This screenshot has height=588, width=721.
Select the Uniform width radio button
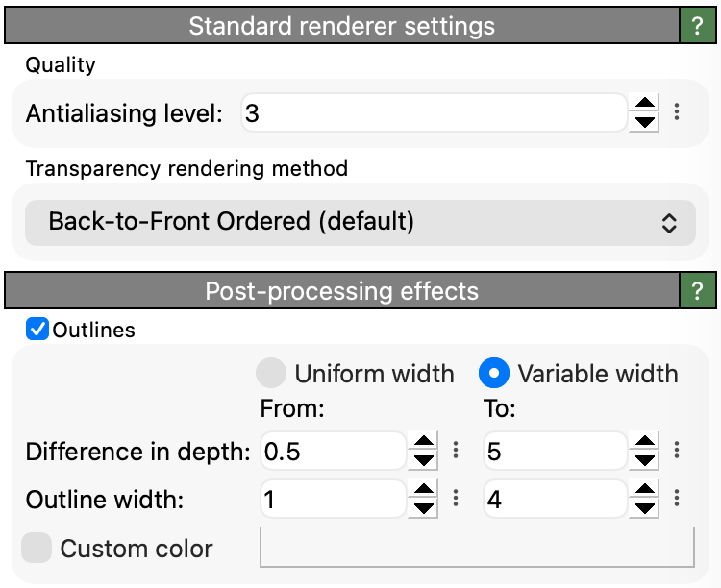(271, 373)
